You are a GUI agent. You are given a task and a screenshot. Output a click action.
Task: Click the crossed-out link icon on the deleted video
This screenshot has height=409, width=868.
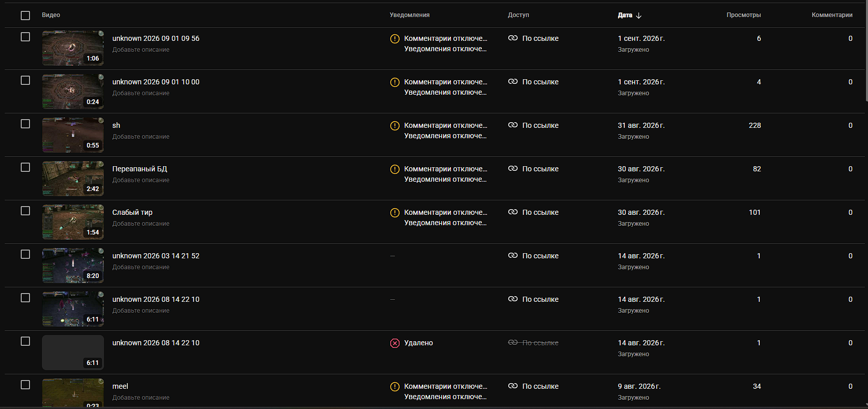[x=513, y=343]
